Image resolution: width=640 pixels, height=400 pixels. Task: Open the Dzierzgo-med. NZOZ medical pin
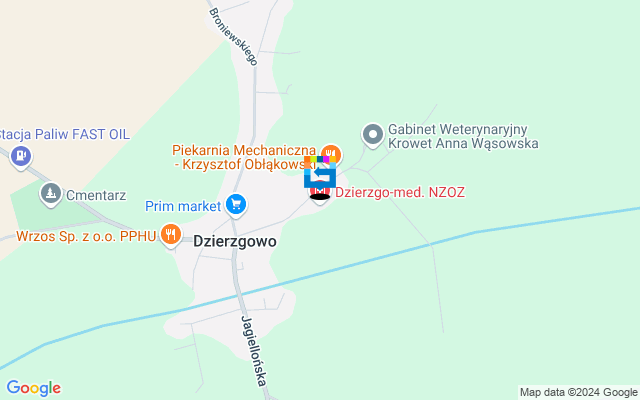[320, 194]
